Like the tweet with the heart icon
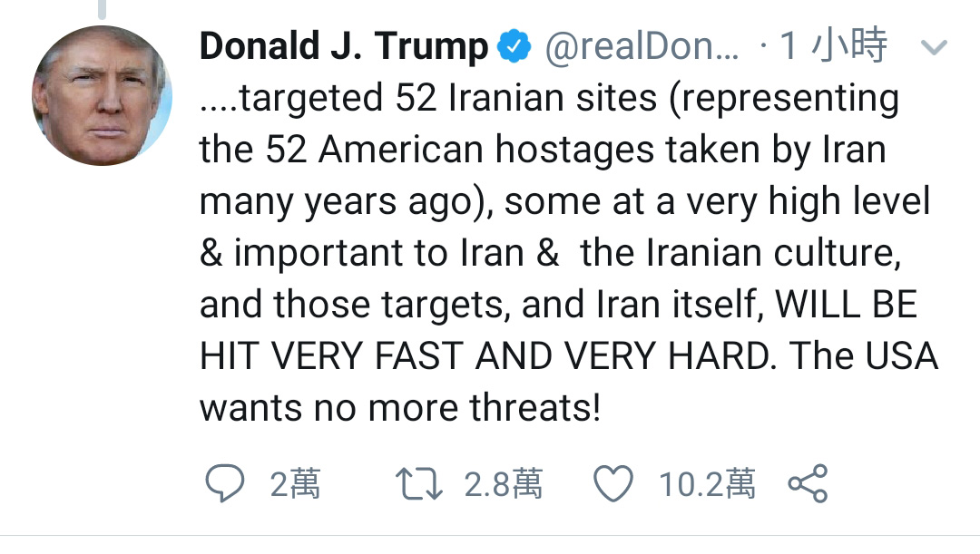 pos(612,484)
